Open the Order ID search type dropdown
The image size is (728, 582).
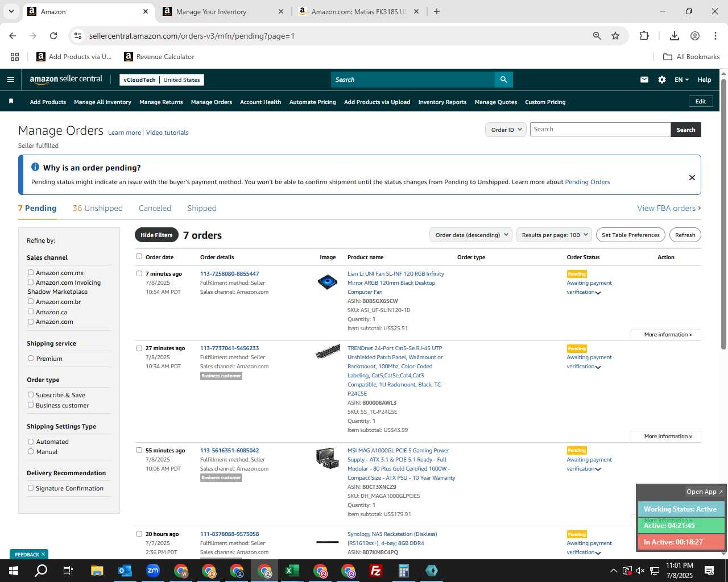point(506,130)
